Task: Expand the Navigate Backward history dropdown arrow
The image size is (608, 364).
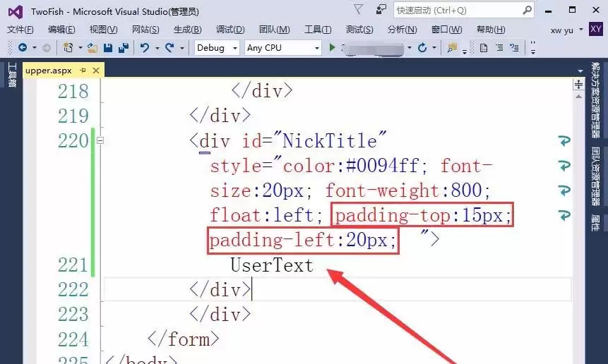Action: tap(34, 48)
